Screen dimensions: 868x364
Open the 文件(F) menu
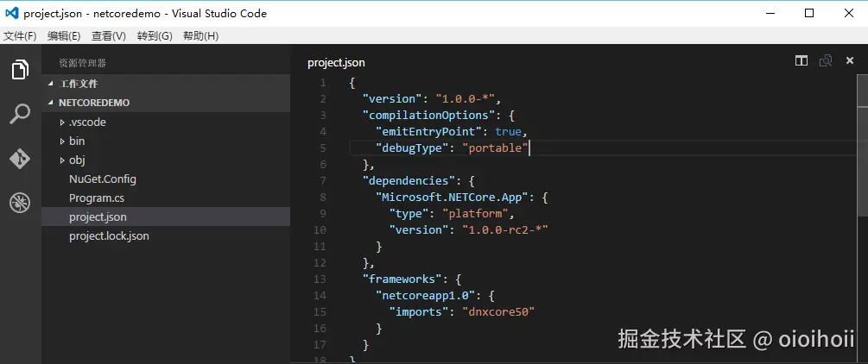tap(20, 36)
